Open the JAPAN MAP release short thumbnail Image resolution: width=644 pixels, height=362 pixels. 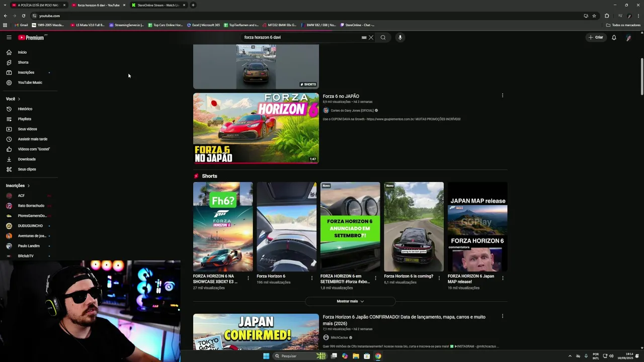pos(477,227)
